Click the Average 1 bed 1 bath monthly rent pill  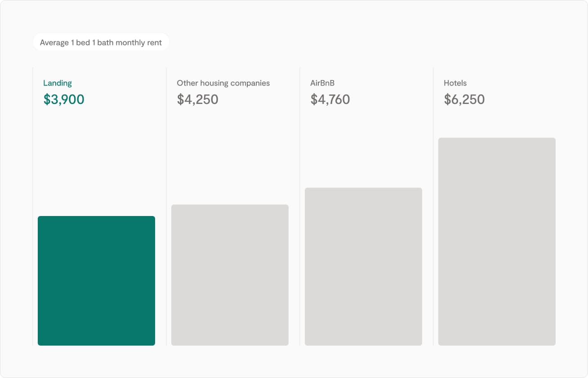pos(101,43)
